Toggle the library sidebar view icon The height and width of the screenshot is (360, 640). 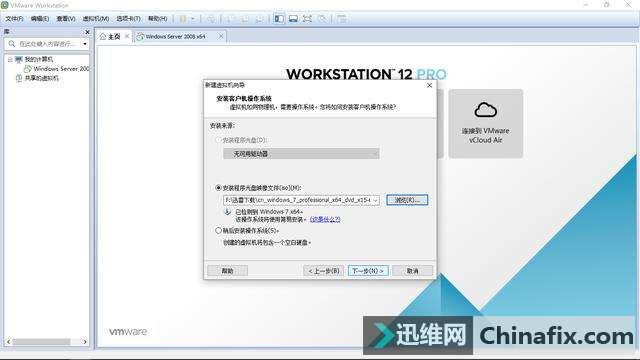(x=279, y=19)
